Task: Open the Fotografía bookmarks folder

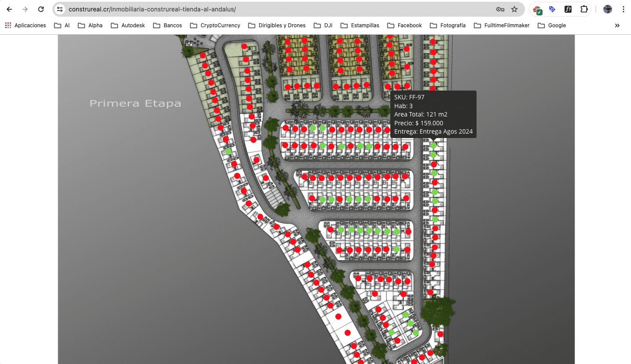Action: pyautogui.click(x=448, y=25)
